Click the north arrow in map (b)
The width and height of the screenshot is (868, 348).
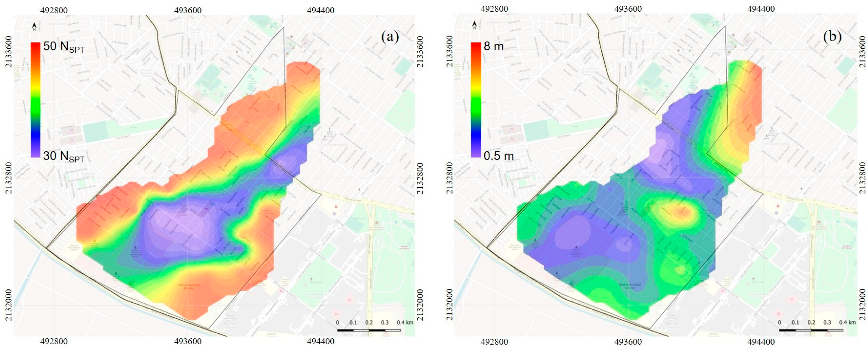coord(474,25)
